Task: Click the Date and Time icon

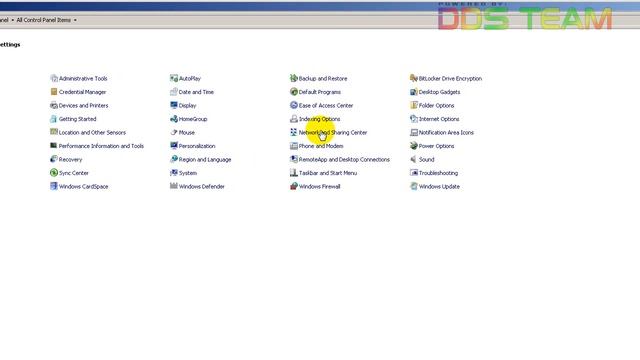Action: click(x=174, y=92)
